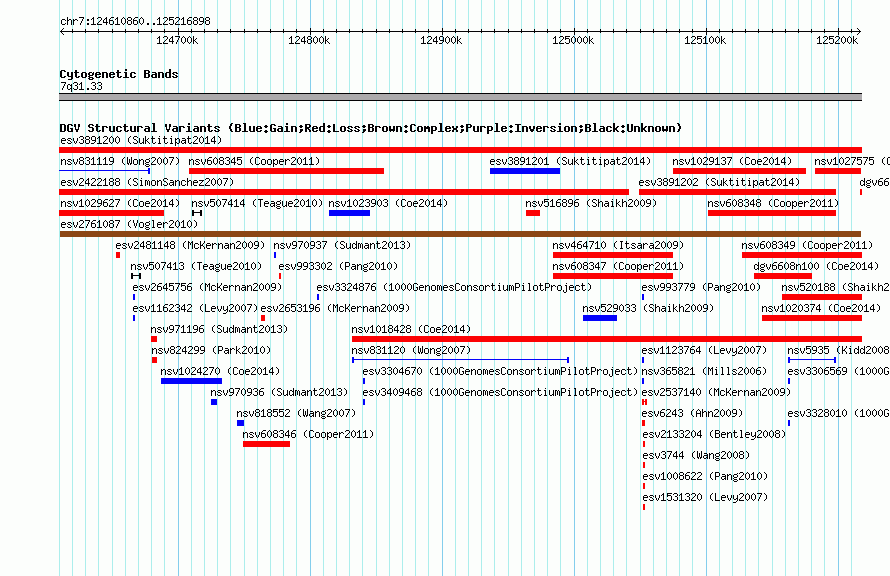
Task: Click the 124900k ruler tick label
Action: click(x=441, y=40)
